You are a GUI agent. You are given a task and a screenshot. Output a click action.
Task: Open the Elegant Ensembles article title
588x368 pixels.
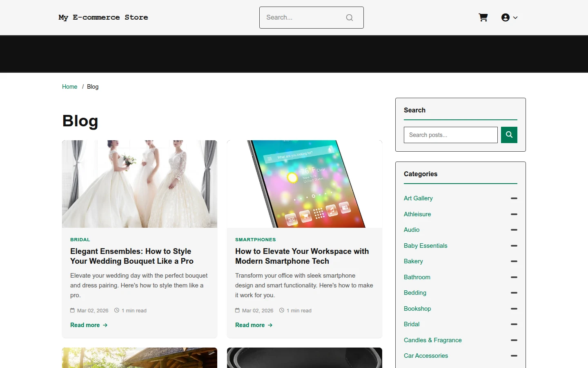[x=132, y=256]
